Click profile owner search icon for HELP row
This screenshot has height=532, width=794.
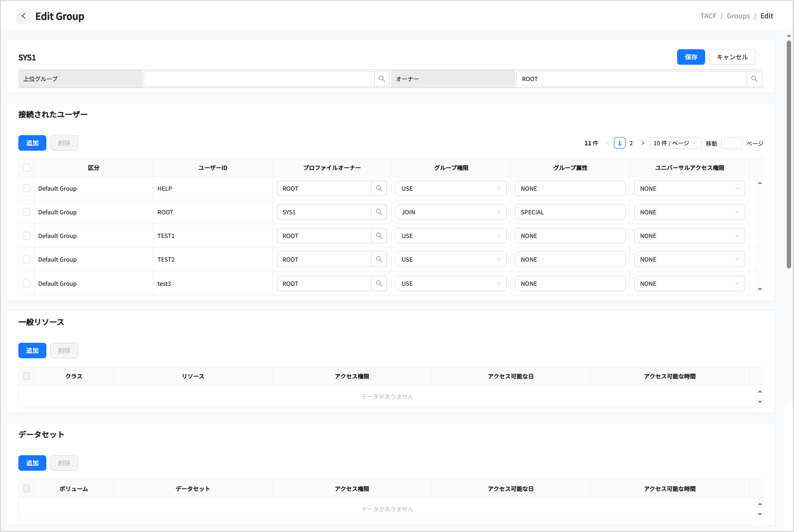379,188
